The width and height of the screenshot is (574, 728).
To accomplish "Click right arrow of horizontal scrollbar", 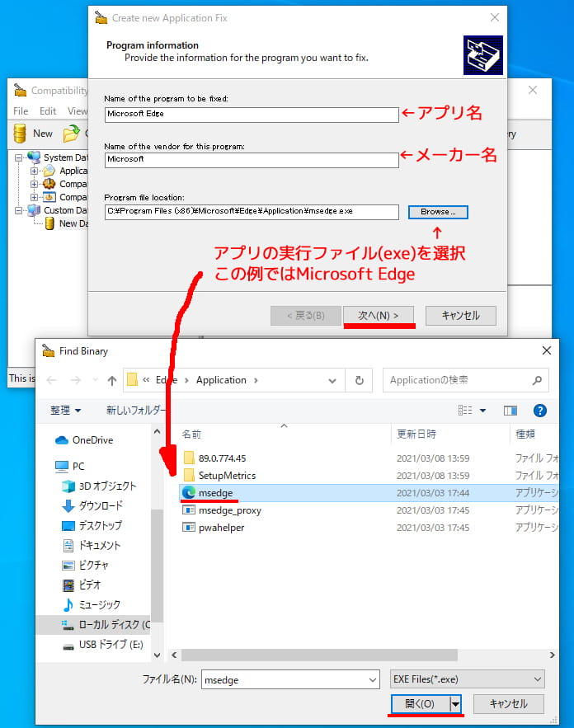I will point(553,655).
